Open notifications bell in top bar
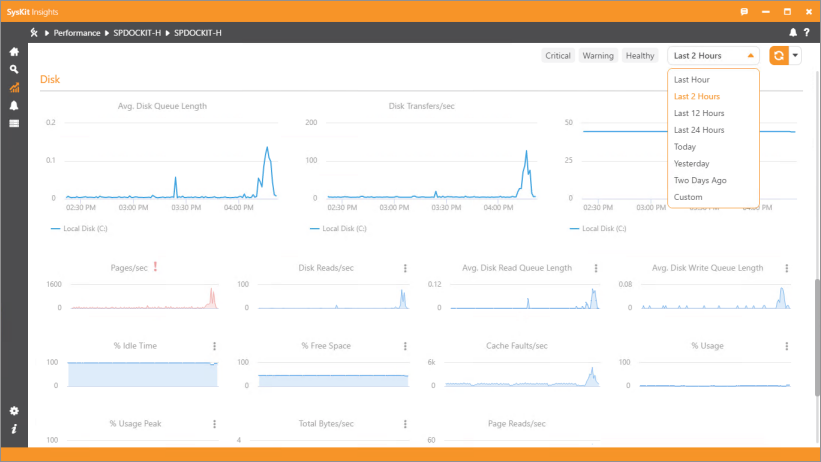 pyautogui.click(x=793, y=32)
